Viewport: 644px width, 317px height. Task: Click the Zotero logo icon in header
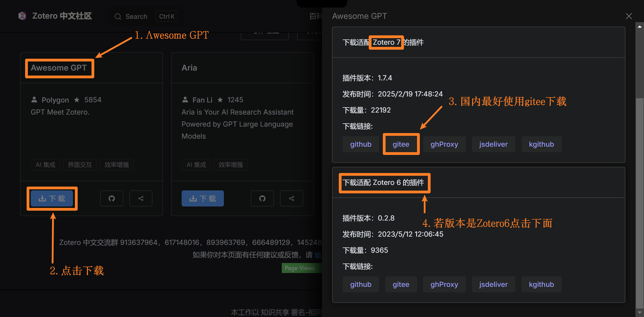(x=22, y=16)
